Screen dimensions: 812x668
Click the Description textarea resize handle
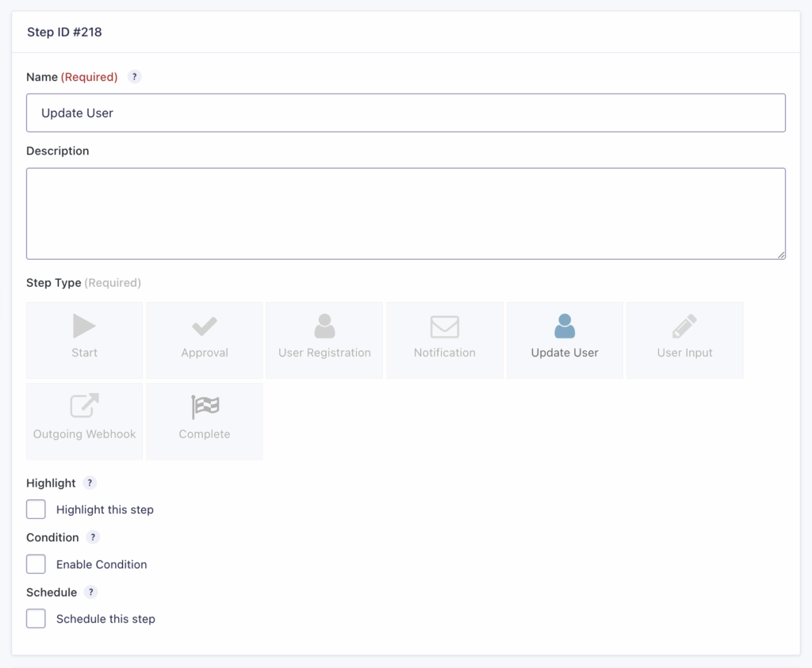click(781, 255)
